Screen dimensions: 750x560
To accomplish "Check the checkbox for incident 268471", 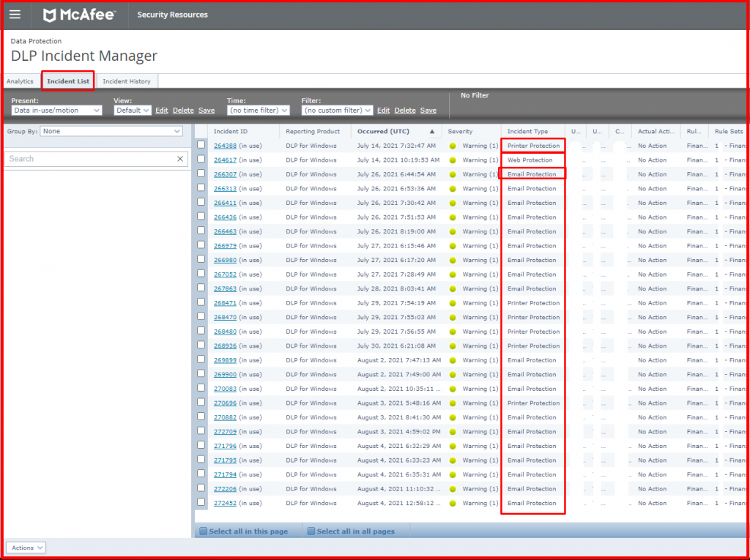I will (203, 302).
